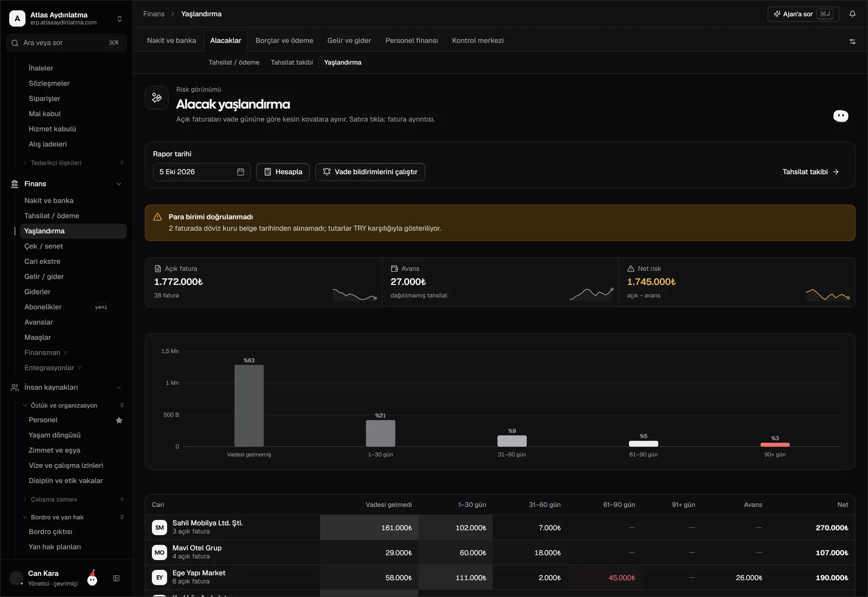Open the Tahsilat takibi sub-tab
Viewport: 868px width, 597px height.
(x=292, y=62)
